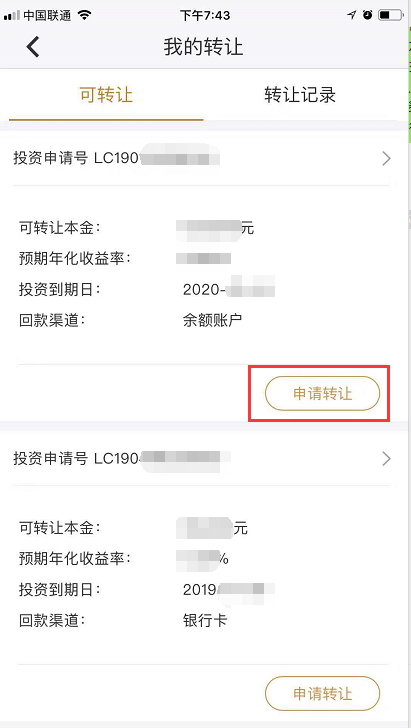Open first 投资申请号 LC190 row
411x728 pixels.
click(x=201, y=159)
